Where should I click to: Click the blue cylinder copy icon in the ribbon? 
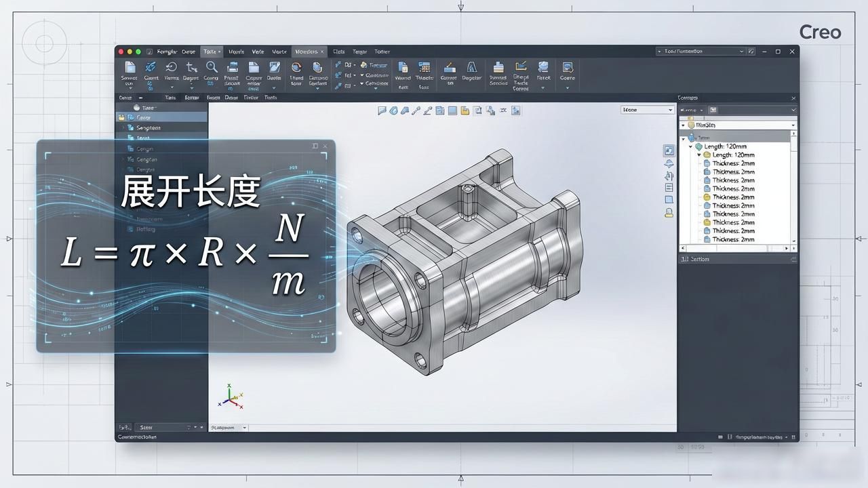[x=317, y=67]
